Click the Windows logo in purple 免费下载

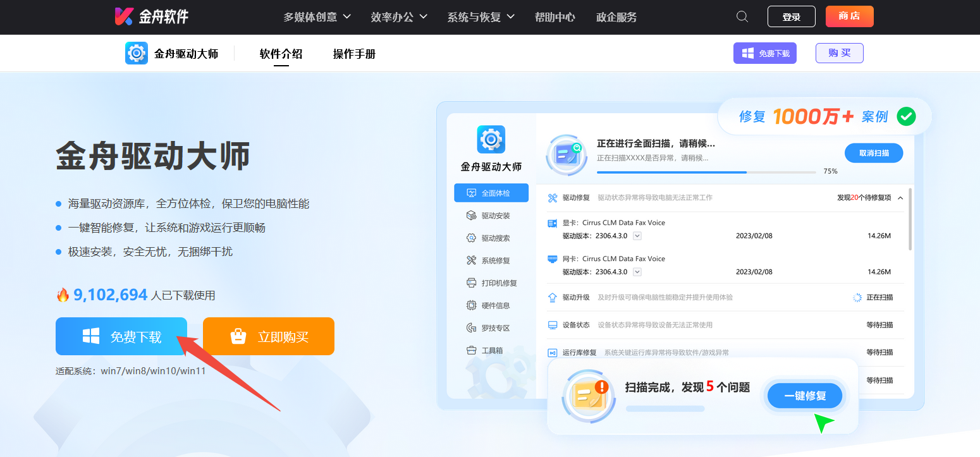tap(748, 54)
